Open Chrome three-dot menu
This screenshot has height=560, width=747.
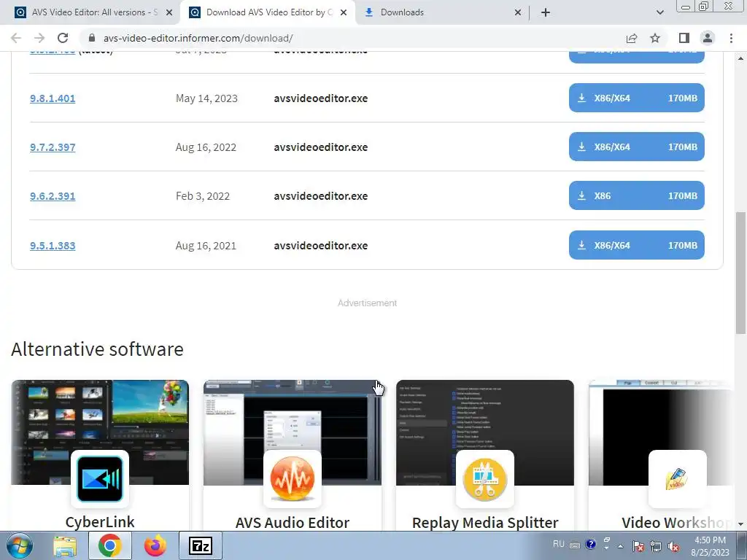click(x=731, y=38)
